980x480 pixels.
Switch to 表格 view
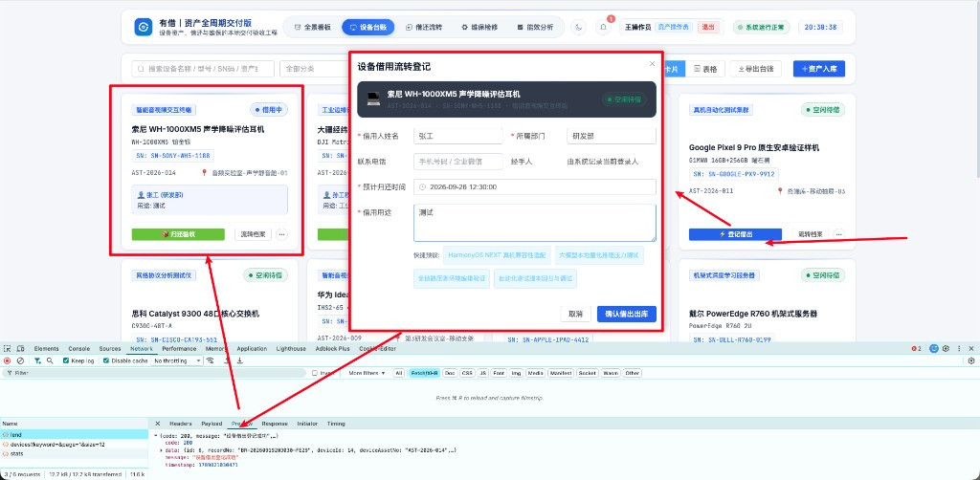(x=705, y=69)
